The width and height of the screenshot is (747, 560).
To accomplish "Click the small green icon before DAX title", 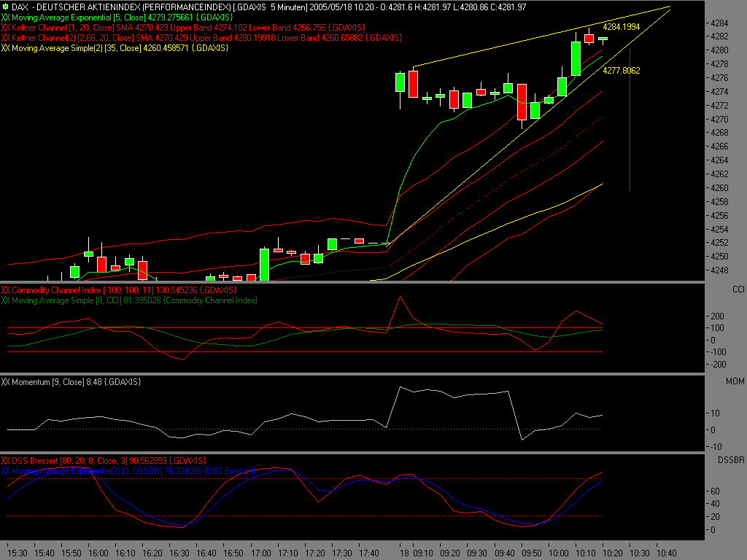I will 5,7.
